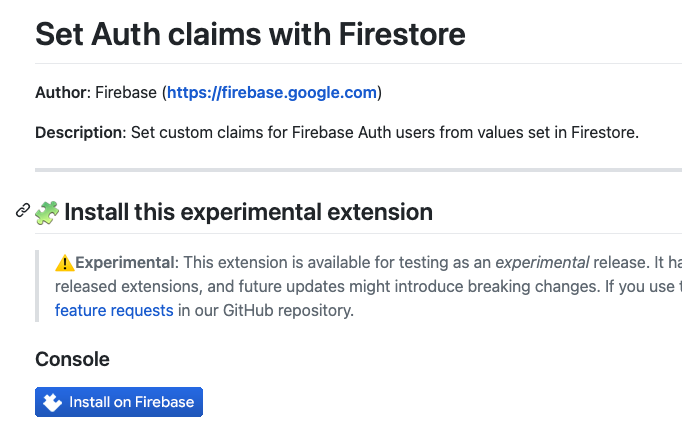Click the text 'in our GitHub repository.'
Image resolution: width=682 pixels, height=443 pixels.
(266, 310)
